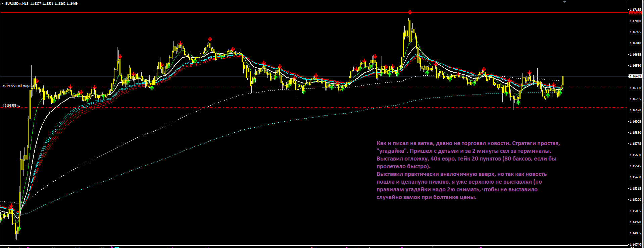The height and width of the screenshot is (248, 644).
Task: Click the 1.14970 price axis label
Action: click(635, 222)
